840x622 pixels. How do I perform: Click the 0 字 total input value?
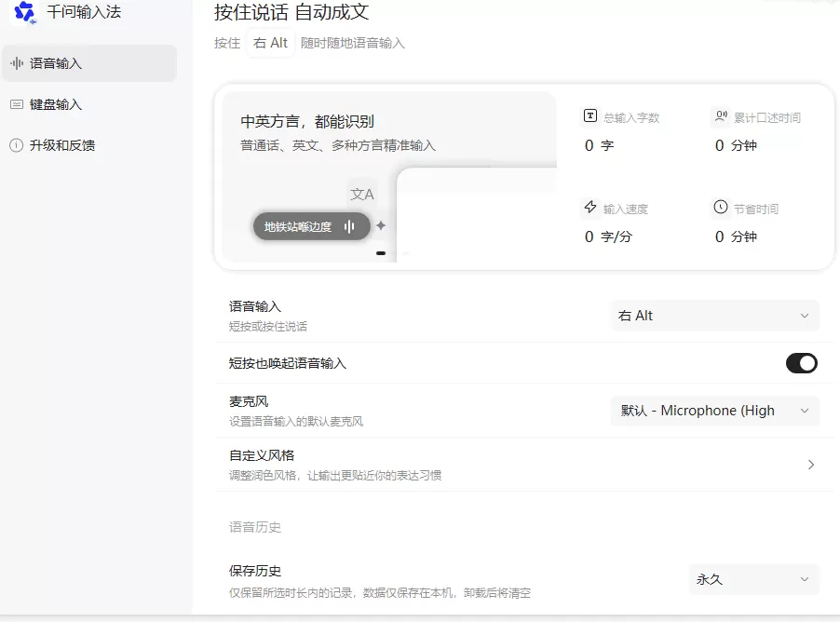click(599, 145)
